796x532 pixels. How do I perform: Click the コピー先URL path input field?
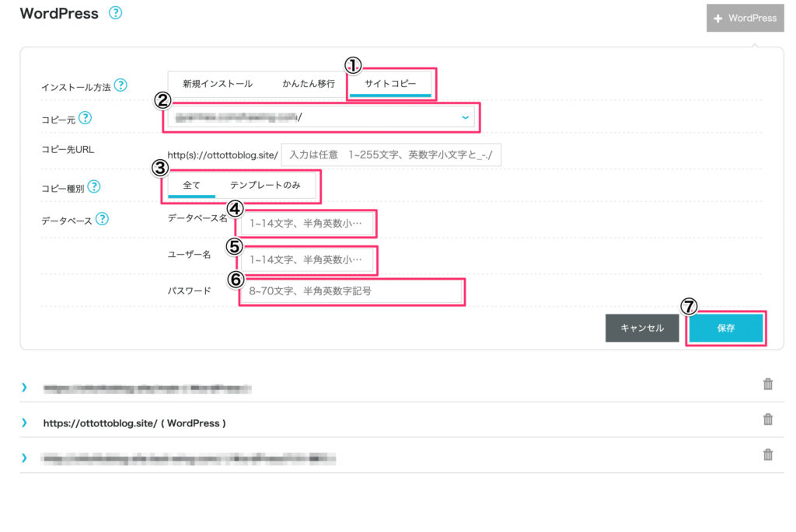(x=391, y=155)
